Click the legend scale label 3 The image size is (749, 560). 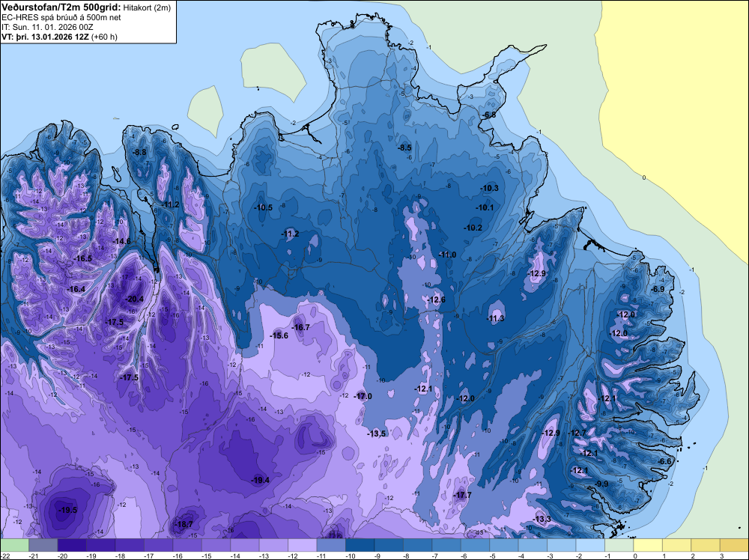(721, 556)
